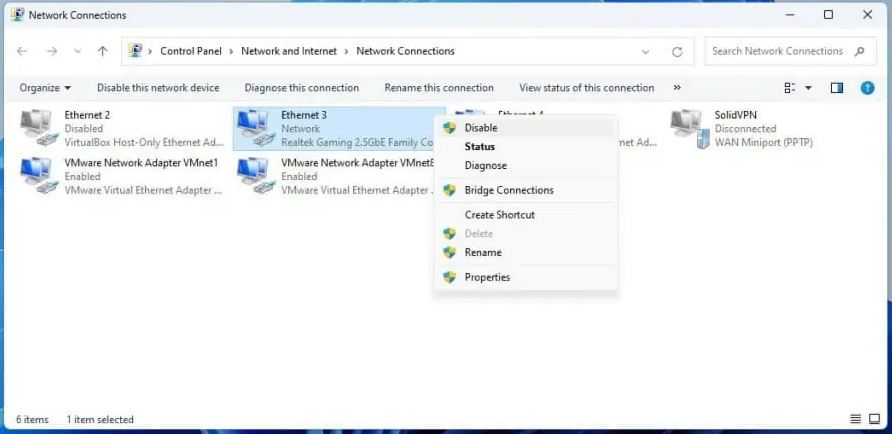Choose Disable in the context menu

[526, 128]
